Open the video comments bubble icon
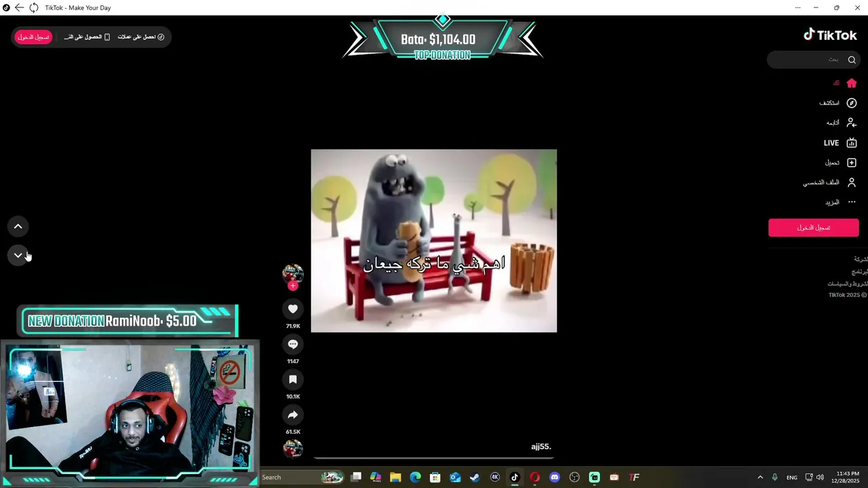 293,344
